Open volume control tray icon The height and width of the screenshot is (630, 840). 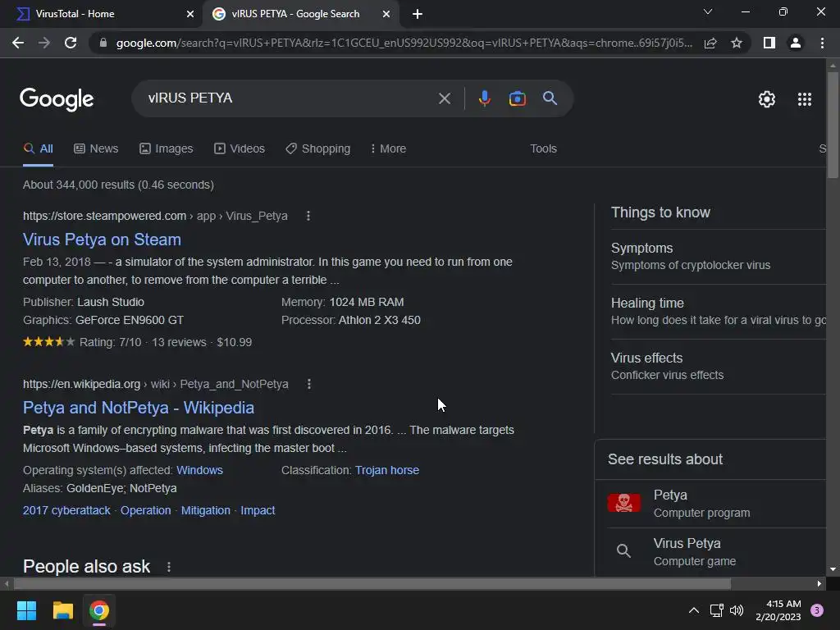(737, 610)
